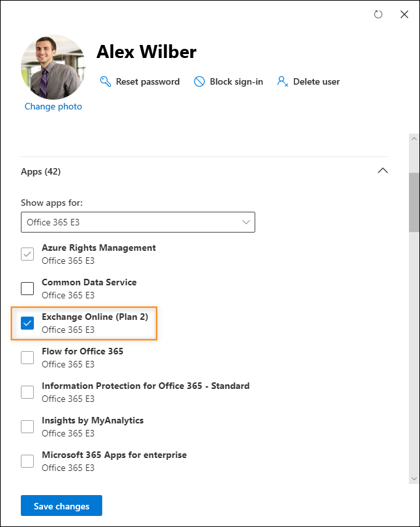Click the Show apps for: label
Image resolution: width=420 pixels, height=527 pixels.
tap(51, 203)
